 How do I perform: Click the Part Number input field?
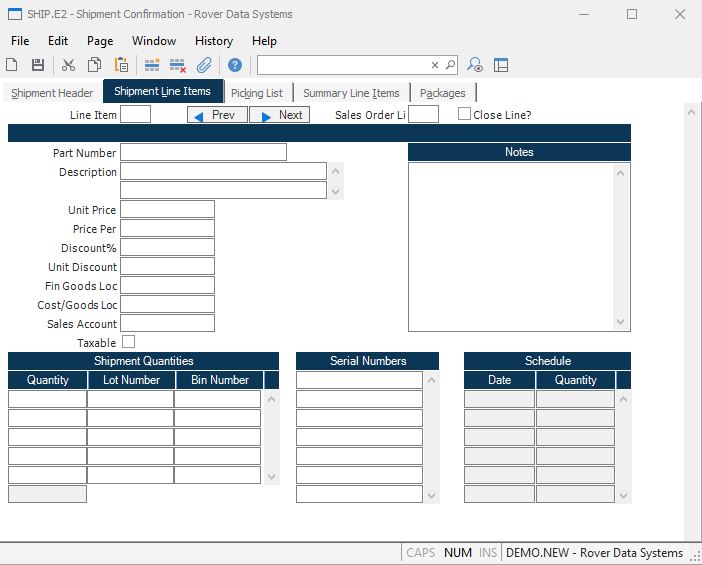(x=203, y=153)
